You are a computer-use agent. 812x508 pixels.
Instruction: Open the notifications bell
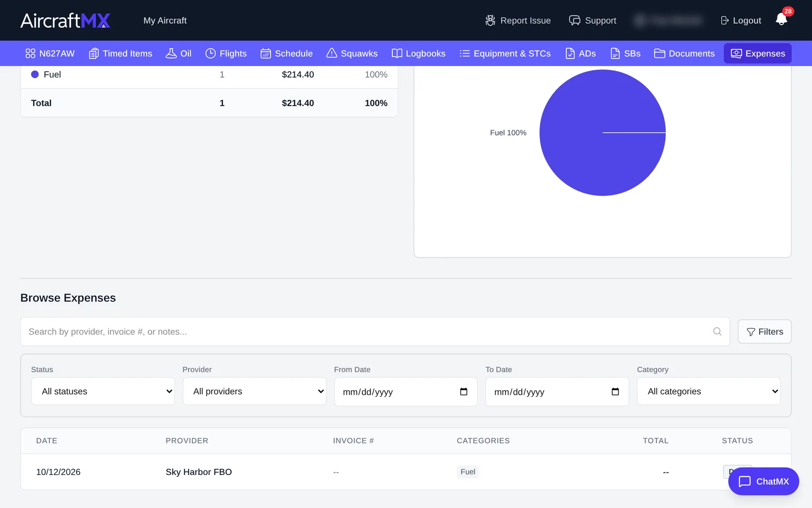click(782, 19)
